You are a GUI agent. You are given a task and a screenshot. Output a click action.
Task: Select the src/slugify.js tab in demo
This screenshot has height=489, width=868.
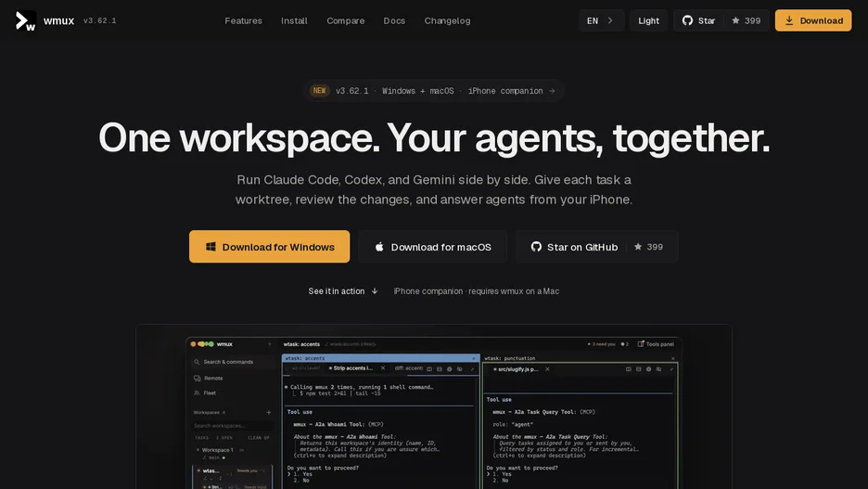click(x=517, y=368)
